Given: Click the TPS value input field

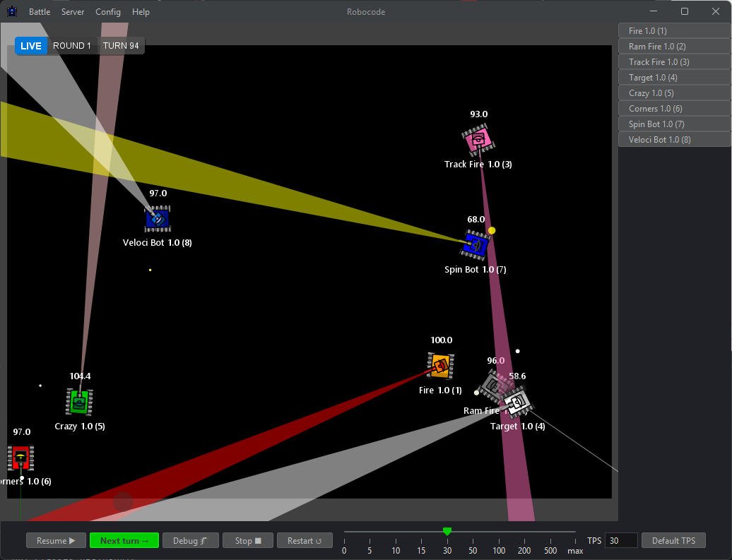Looking at the screenshot, I should tap(621, 540).
